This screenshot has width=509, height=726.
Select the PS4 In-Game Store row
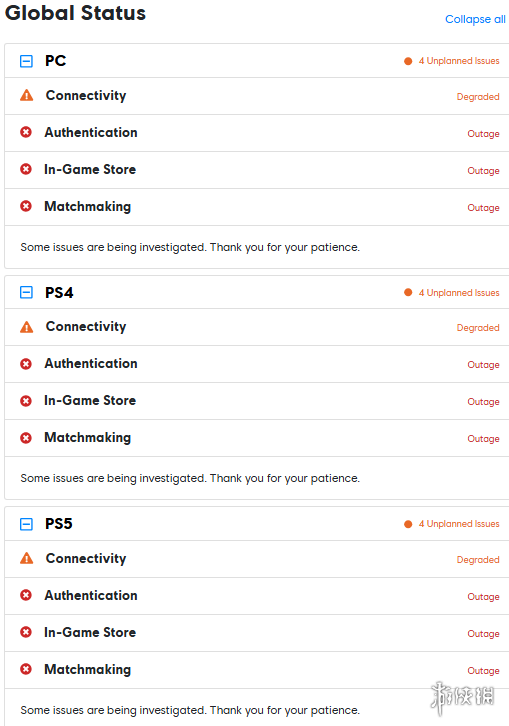pos(257,401)
